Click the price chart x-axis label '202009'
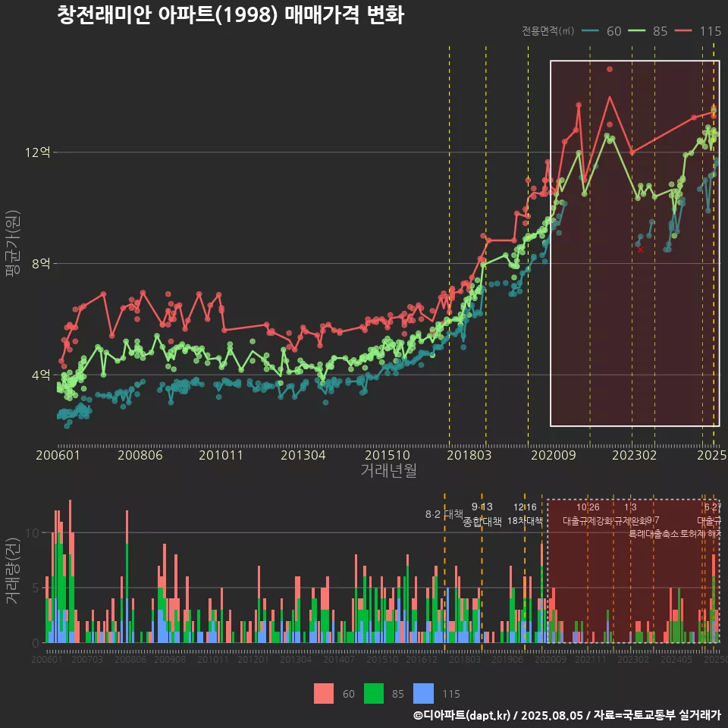728x728 pixels. click(553, 455)
